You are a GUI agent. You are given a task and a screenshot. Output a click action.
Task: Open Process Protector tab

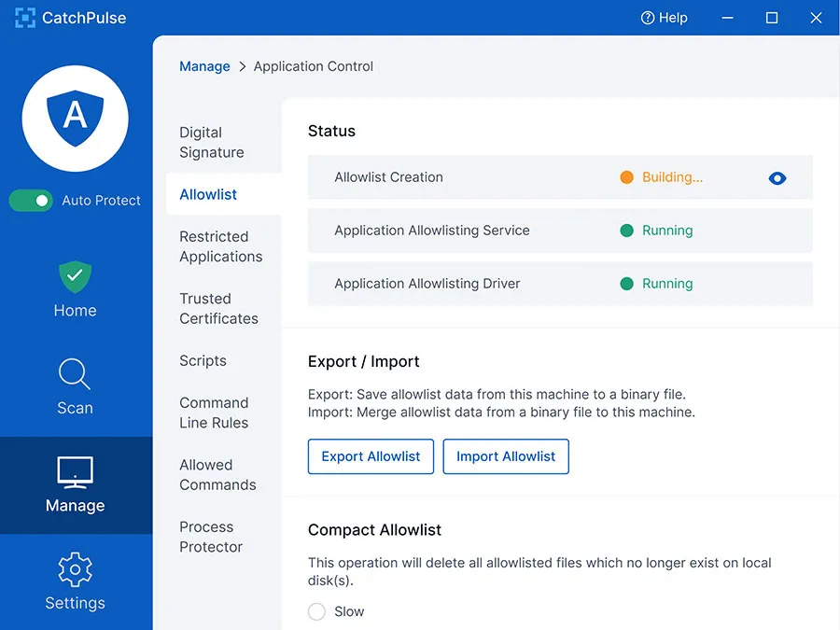click(211, 537)
